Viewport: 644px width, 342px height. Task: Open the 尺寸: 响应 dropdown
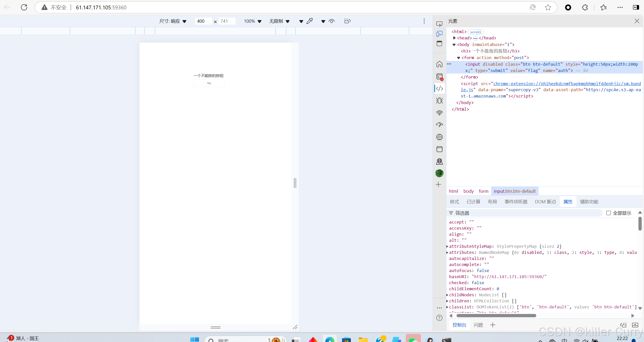tap(173, 21)
